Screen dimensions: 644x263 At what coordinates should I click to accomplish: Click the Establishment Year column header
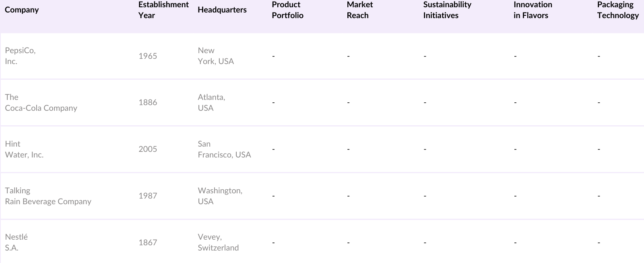(163, 10)
